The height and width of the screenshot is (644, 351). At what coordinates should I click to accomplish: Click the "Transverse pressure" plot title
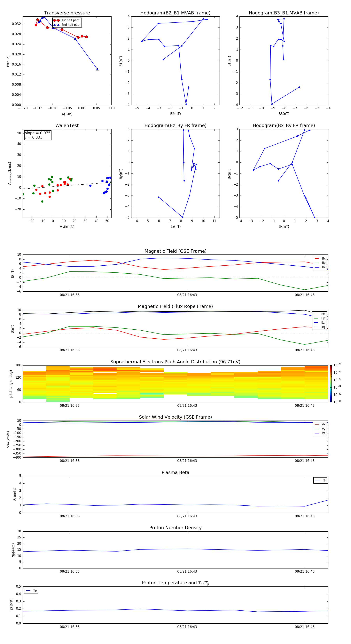coord(67,13)
